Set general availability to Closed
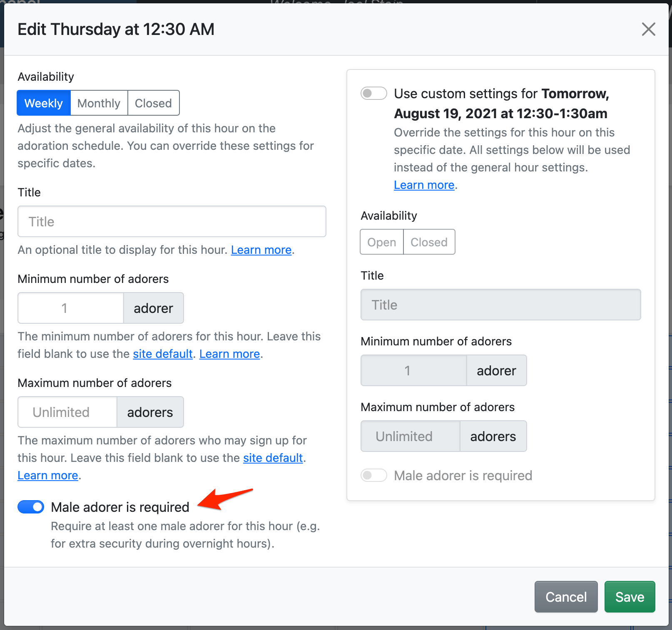Image resolution: width=672 pixels, height=630 pixels. click(x=153, y=103)
